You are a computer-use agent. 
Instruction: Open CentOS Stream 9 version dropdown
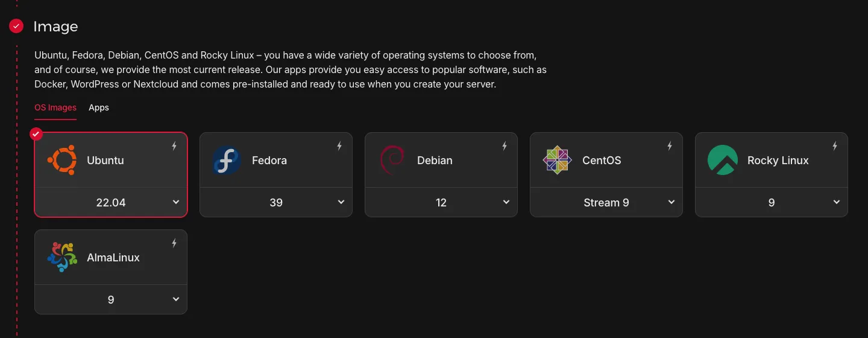(606, 202)
